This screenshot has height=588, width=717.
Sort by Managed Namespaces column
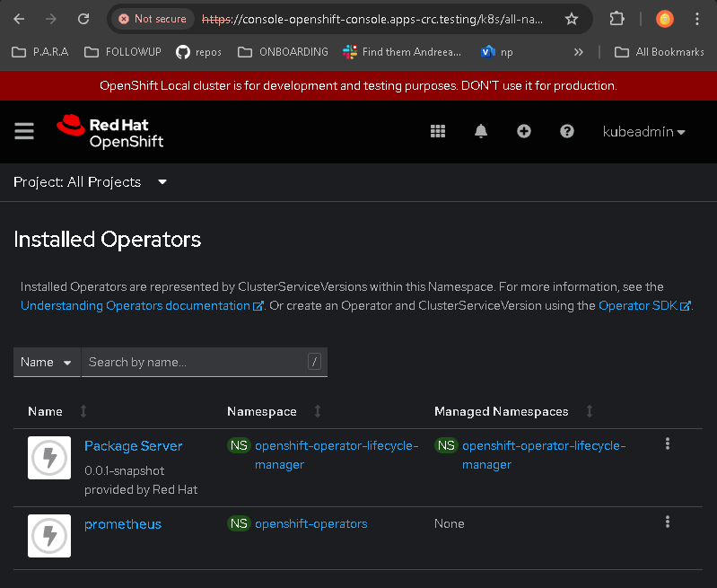590,411
